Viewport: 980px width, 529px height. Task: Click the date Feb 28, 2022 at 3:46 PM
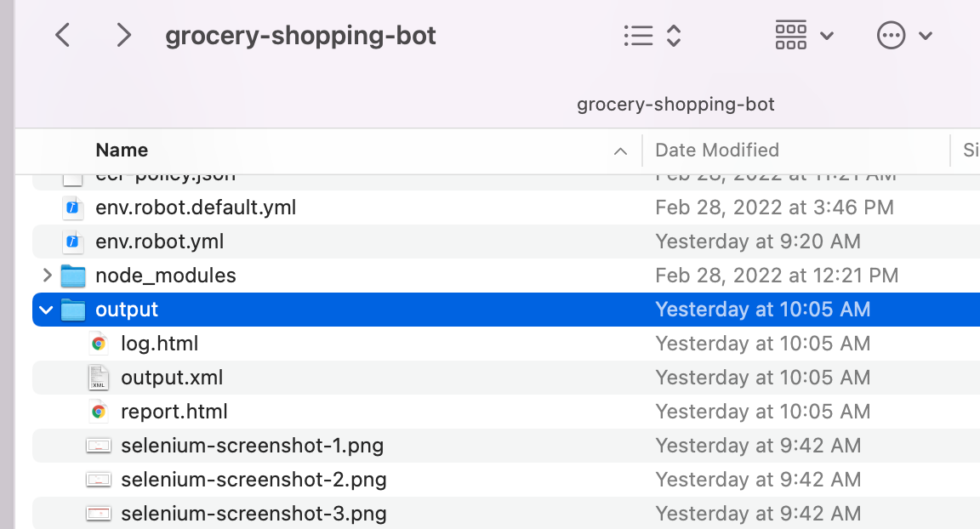pyautogui.click(x=774, y=208)
